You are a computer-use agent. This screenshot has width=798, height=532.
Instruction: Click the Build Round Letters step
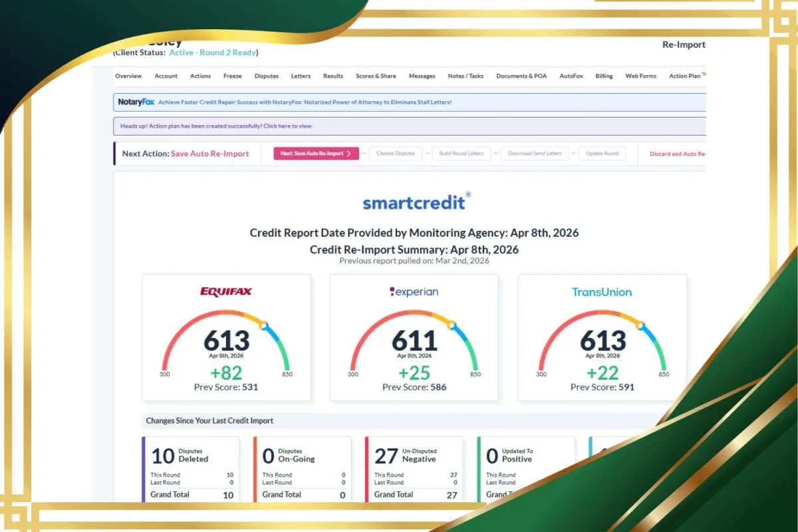pyautogui.click(x=462, y=154)
